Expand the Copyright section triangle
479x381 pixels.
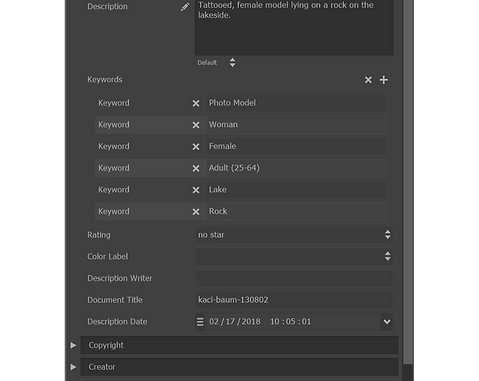pyautogui.click(x=73, y=345)
